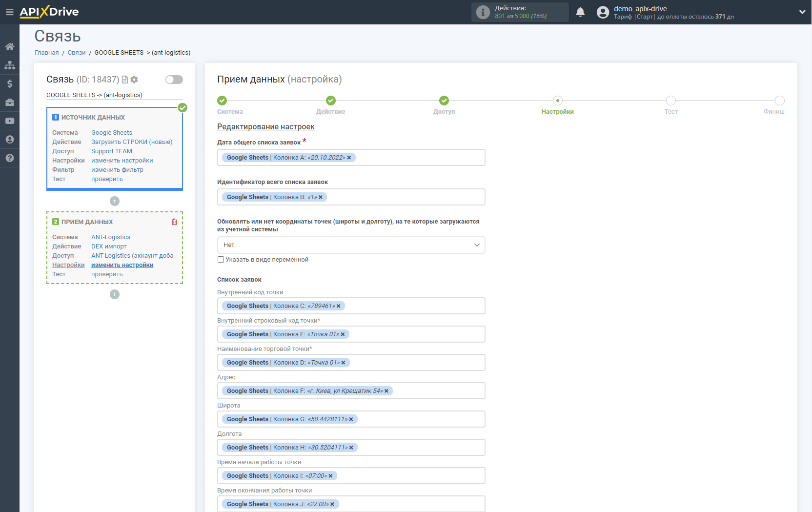Open ANT-Logistics system link
812x512 pixels.
click(111, 237)
